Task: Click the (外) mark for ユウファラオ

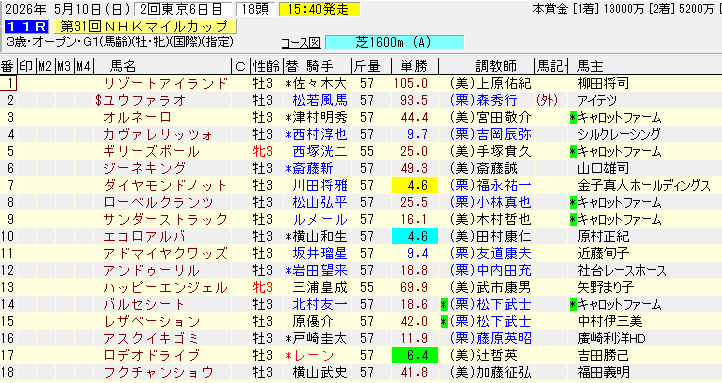Action: click(x=547, y=100)
